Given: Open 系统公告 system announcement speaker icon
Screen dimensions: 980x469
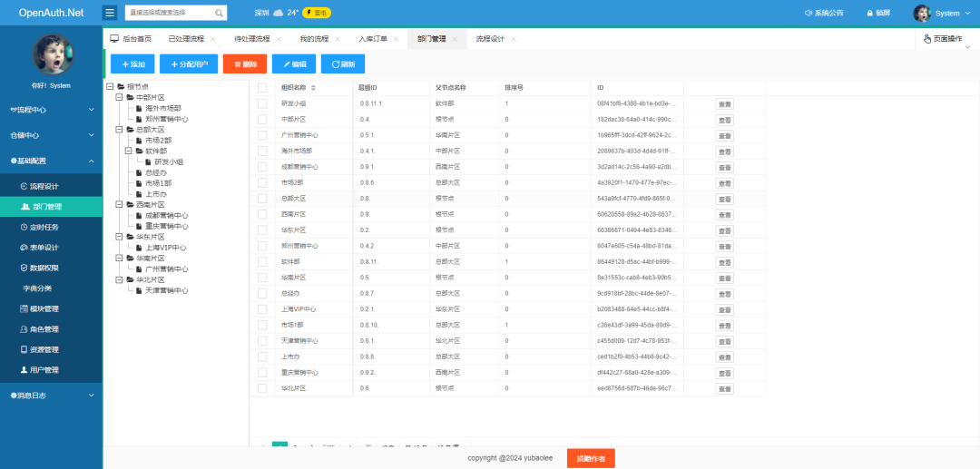Looking at the screenshot, I should pos(784,14).
